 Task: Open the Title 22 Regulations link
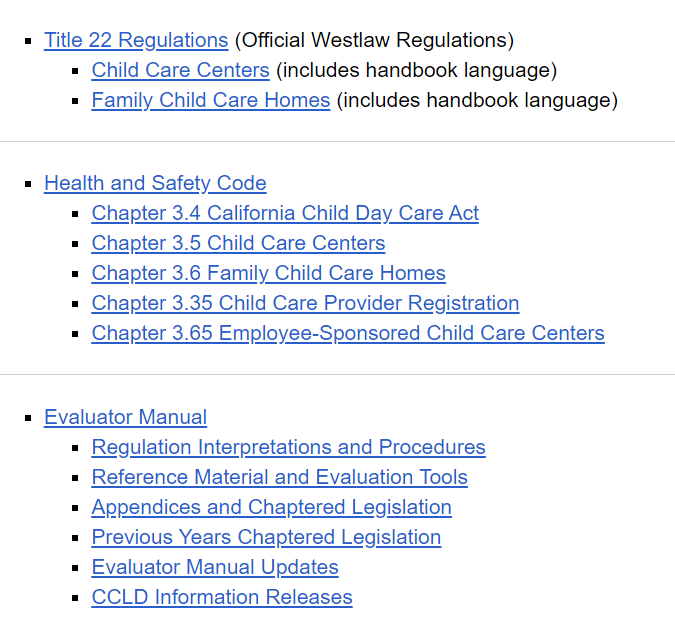(136, 41)
